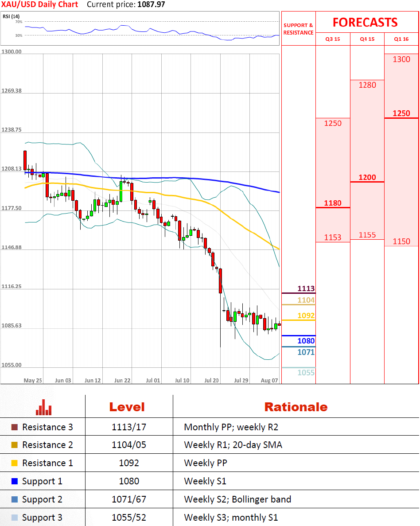
Task: Select the Support 3 row label
Action: click(x=42, y=518)
